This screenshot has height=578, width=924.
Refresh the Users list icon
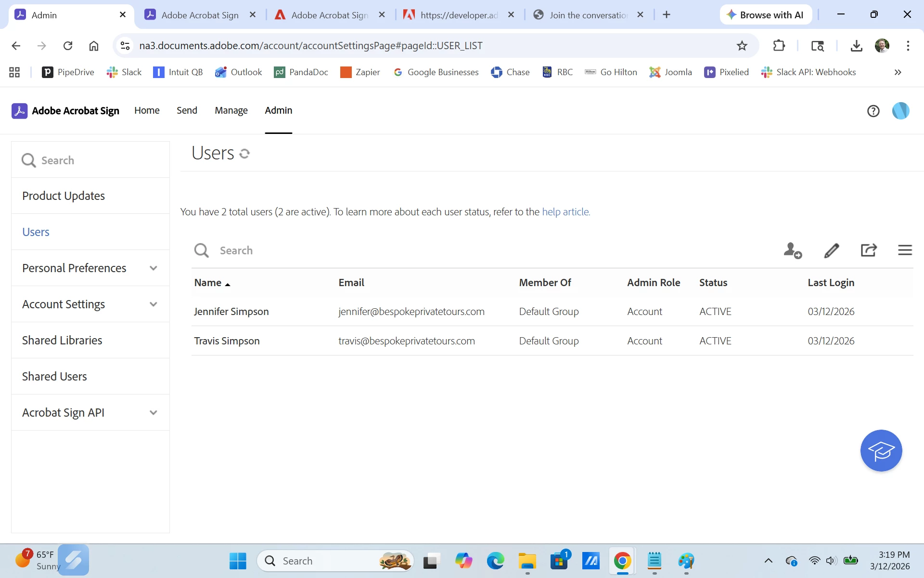tap(244, 154)
